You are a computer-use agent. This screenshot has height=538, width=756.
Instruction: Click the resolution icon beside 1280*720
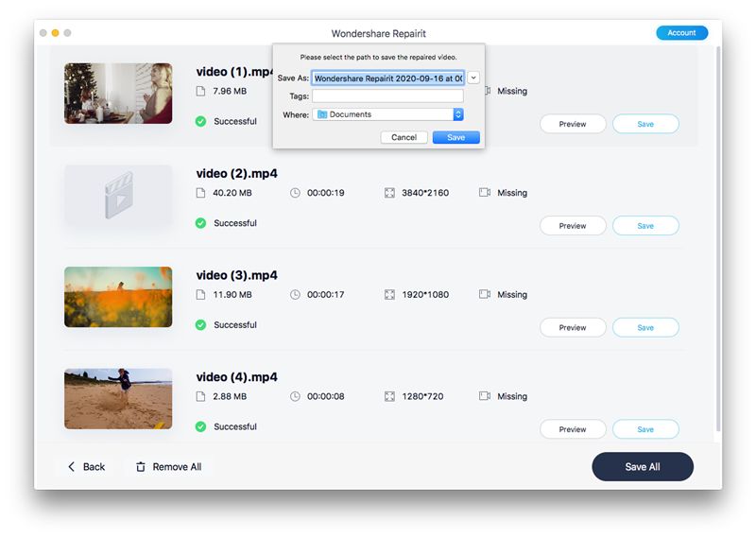click(x=389, y=396)
